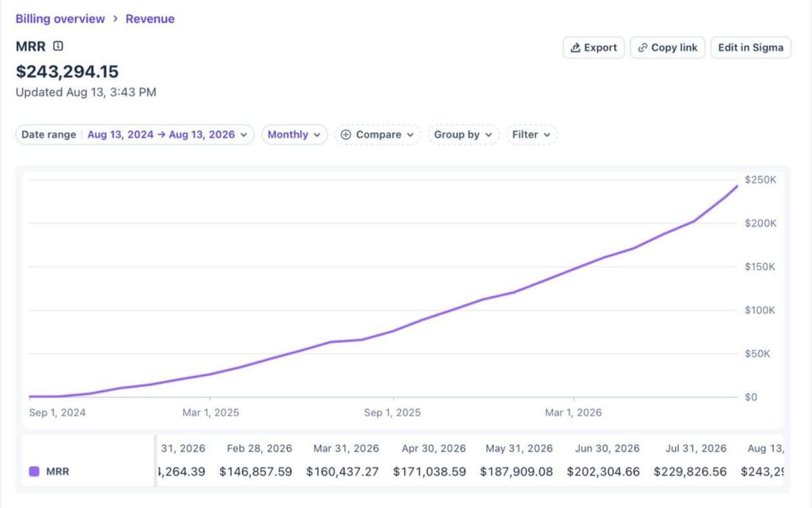Click the $250K y-axis label
The image size is (812, 508).
pyautogui.click(x=760, y=180)
